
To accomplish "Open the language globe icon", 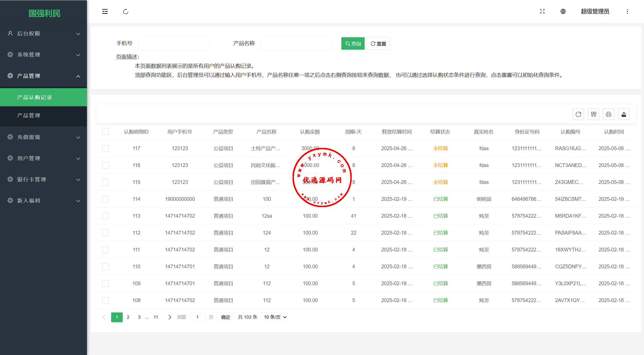I will click(563, 11).
